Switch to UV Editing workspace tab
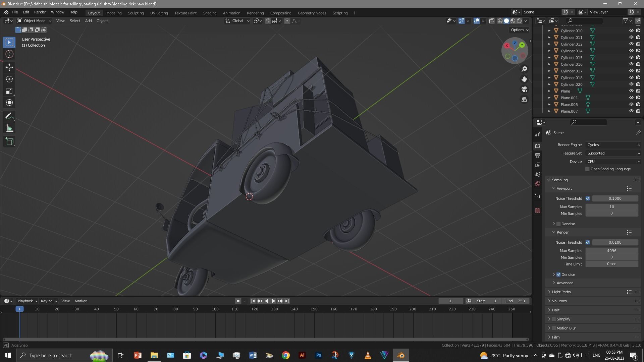The image size is (644, 362). click(159, 13)
